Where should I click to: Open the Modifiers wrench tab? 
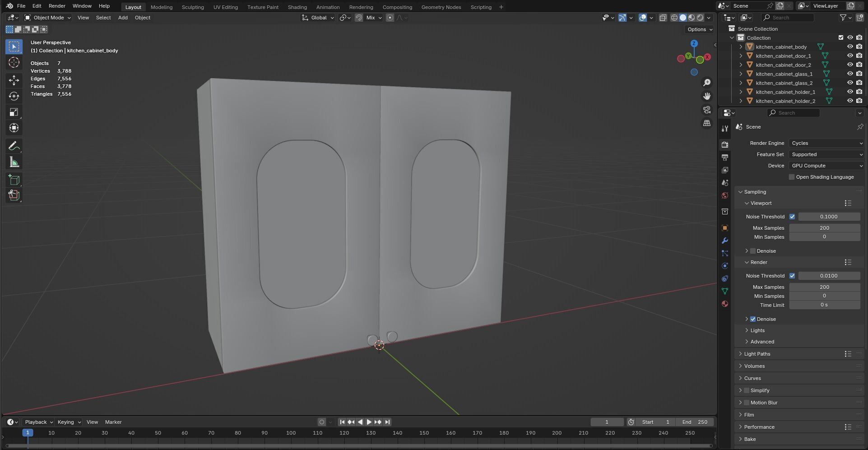tap(725, 241)
